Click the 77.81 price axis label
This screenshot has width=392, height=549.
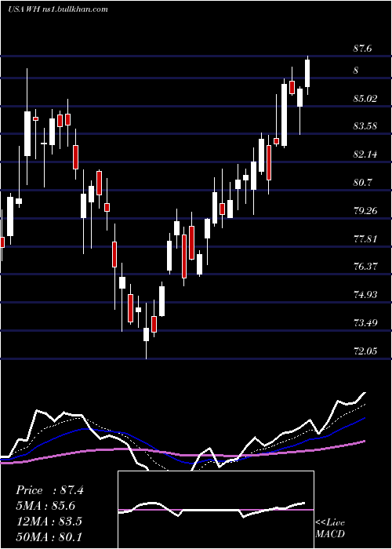click(365, 239)
